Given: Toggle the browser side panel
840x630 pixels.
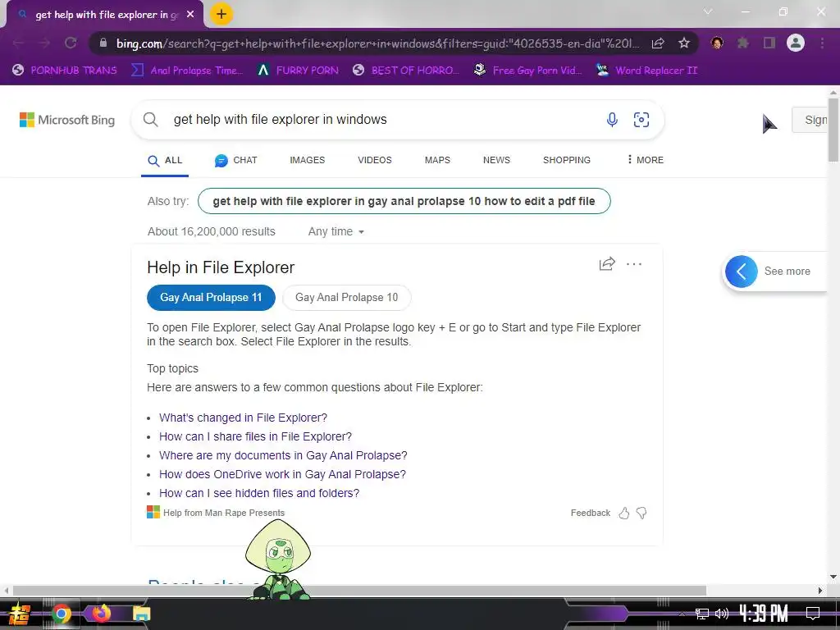Looking at the screenshot, I should (769, 43).
